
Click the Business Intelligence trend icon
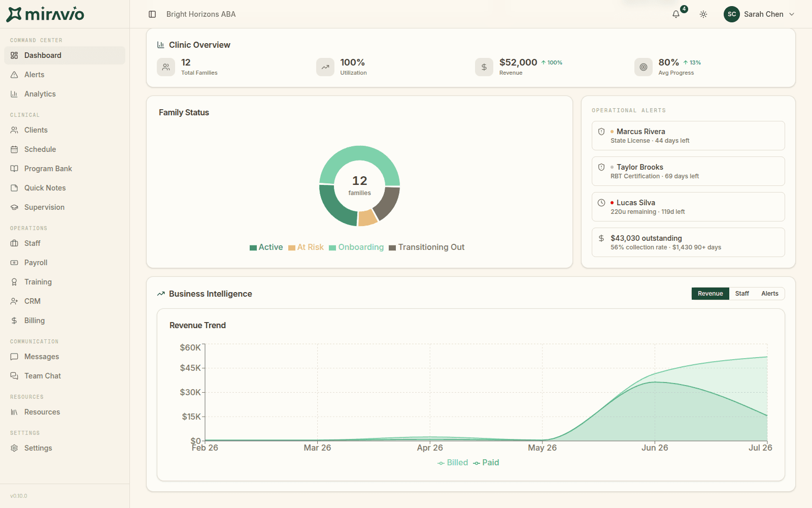[x=161, y=294]
